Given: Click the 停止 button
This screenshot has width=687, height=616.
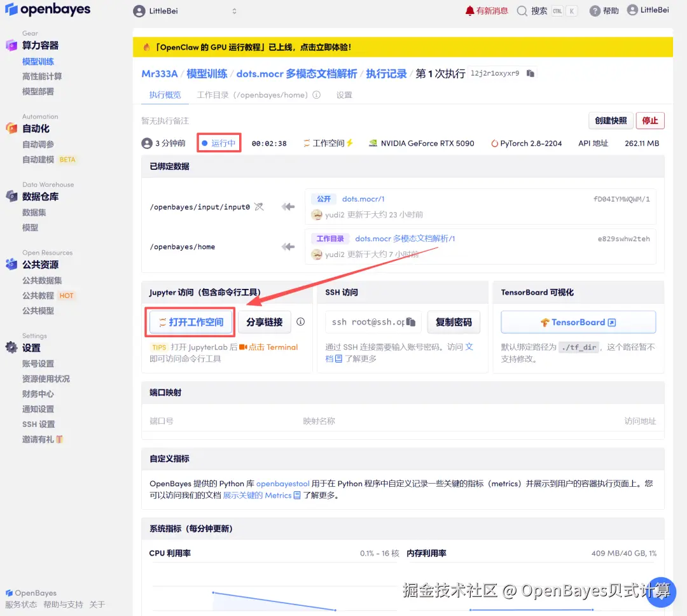Looking at the screenshot, I should 649,120.
